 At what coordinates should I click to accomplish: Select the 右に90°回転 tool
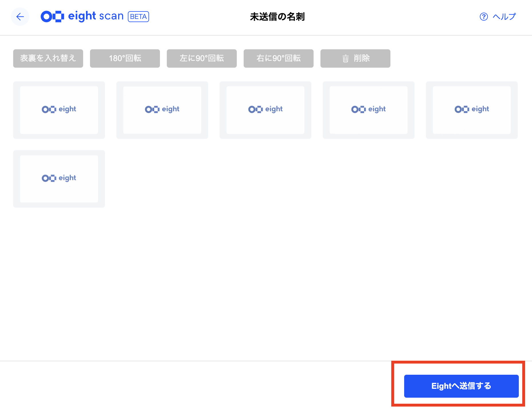click(278, 58)
